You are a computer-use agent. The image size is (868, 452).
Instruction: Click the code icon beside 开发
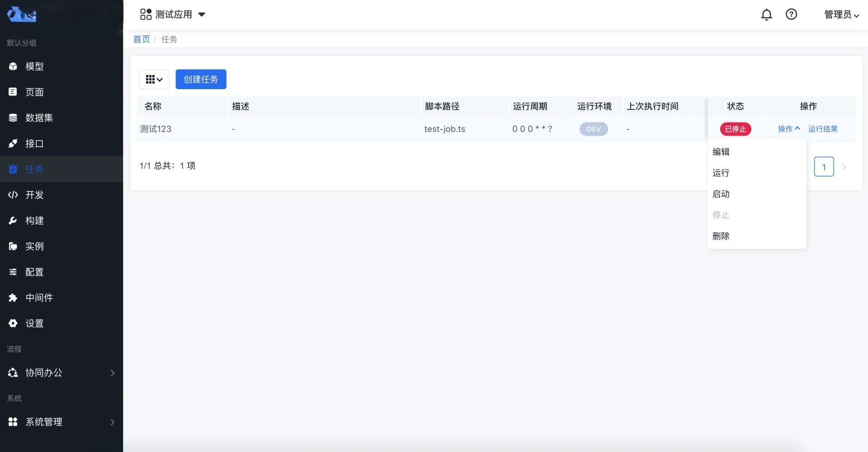pos(13,195)
